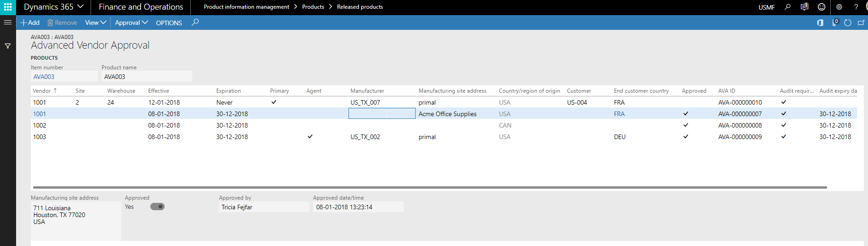Click the search icon in action bar
Screen dimensions: 868x246
coord(195,22)
